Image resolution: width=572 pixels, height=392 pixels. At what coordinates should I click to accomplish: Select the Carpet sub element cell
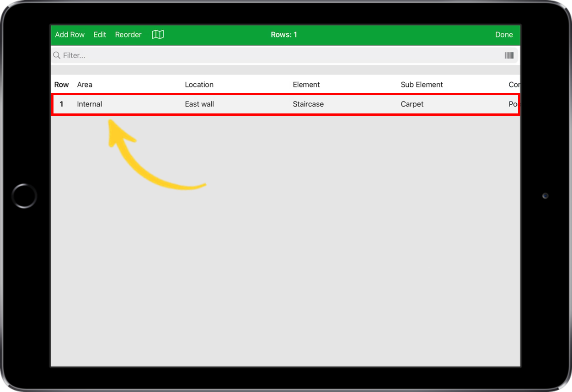(412, 104)
